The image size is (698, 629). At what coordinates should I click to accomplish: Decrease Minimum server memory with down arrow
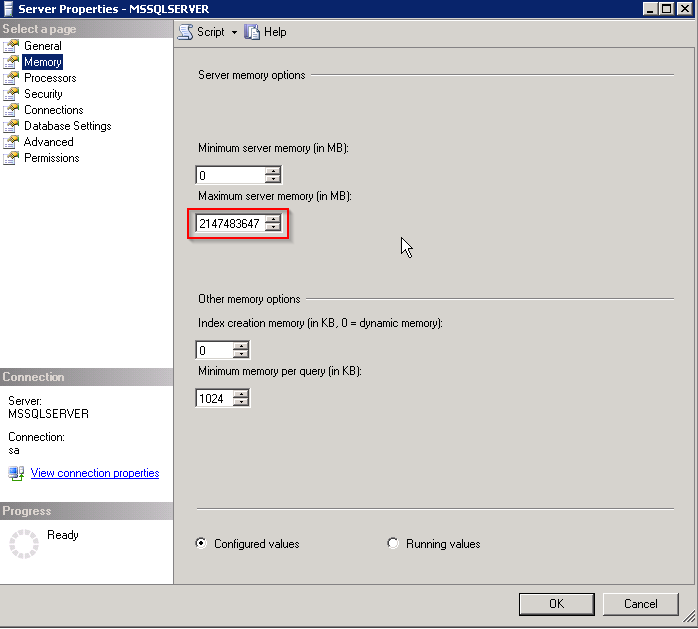coord(273,179)
